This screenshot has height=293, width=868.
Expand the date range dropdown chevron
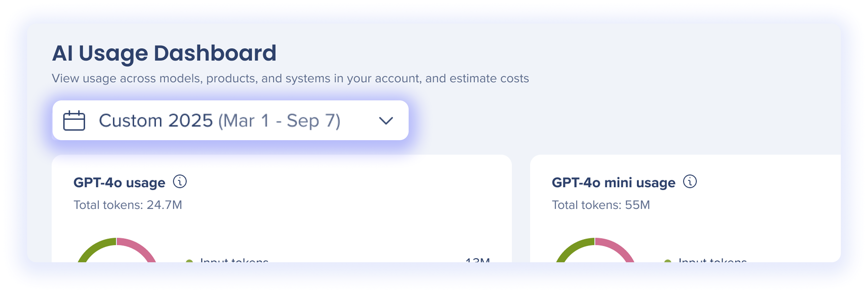[386, 121]
